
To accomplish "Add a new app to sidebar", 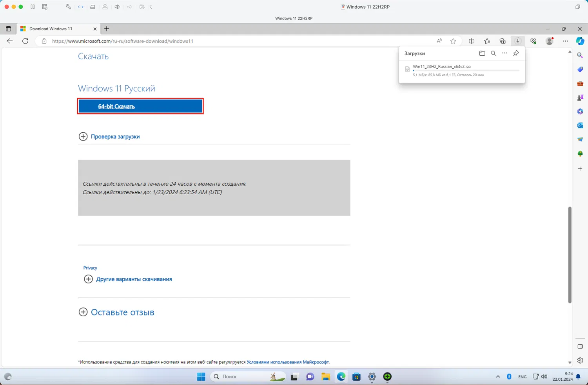I will [580, 169].
